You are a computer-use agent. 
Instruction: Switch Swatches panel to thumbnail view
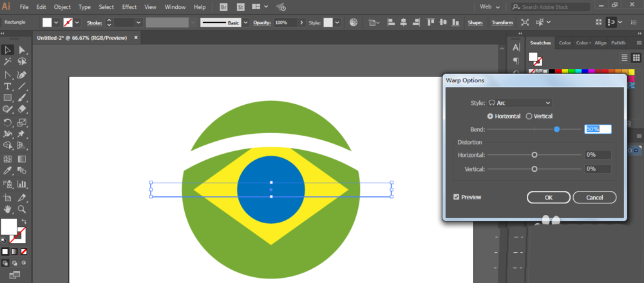click(636, 58)
